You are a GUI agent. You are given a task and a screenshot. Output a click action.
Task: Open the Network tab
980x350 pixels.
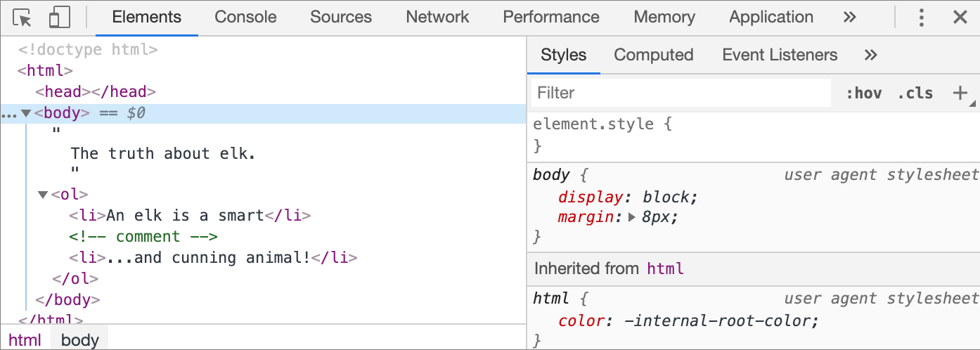click(437, 18)
